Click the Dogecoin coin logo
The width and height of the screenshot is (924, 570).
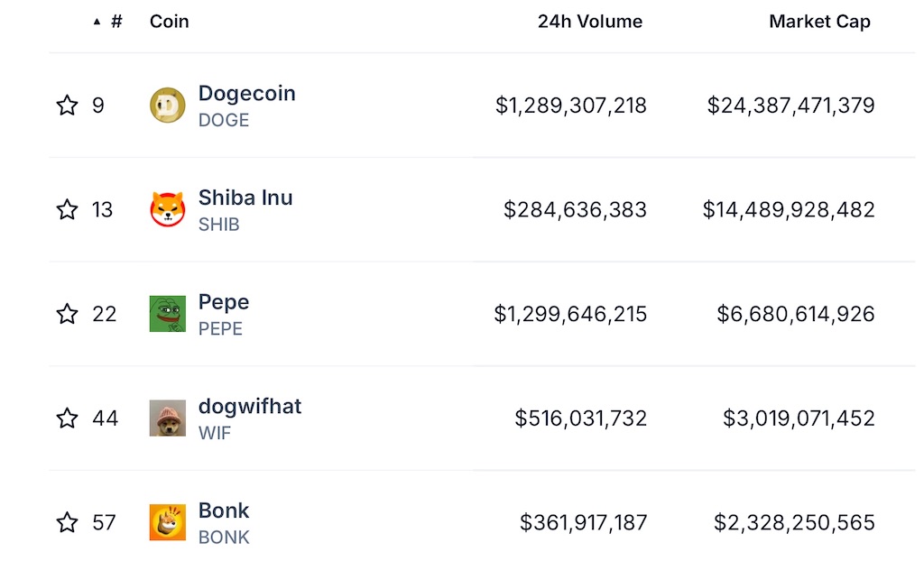click(167, 106)
